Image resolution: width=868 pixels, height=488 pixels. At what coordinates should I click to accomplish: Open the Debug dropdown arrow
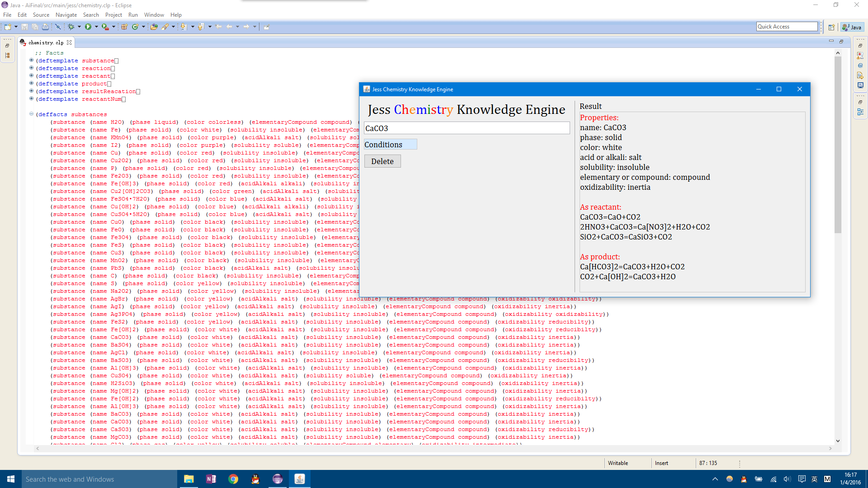point(79,27)
